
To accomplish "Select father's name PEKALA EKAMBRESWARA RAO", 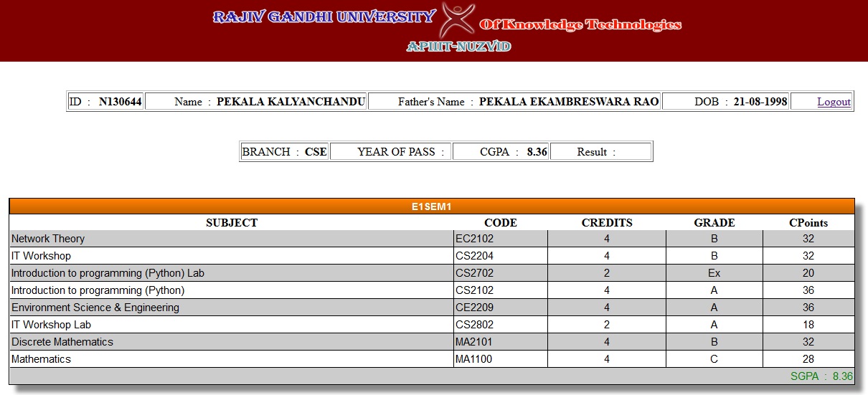I will pyautogui.click(x=569, y=102).
